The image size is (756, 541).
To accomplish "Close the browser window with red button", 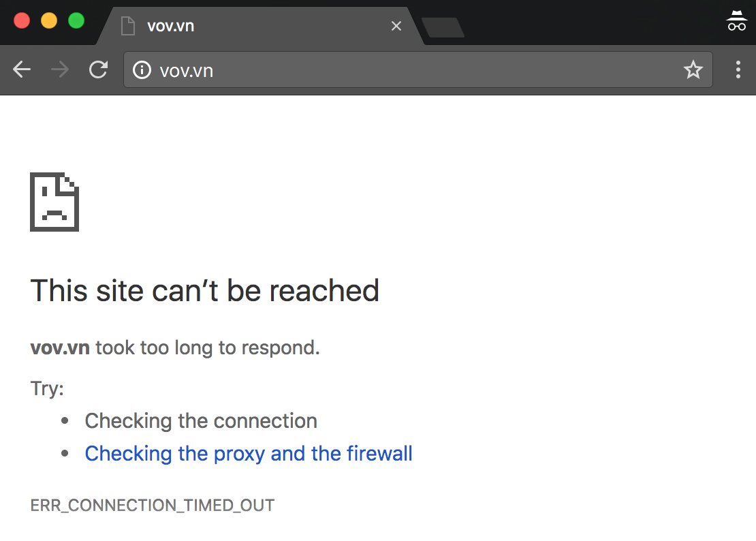I will [x=22, y=20].
